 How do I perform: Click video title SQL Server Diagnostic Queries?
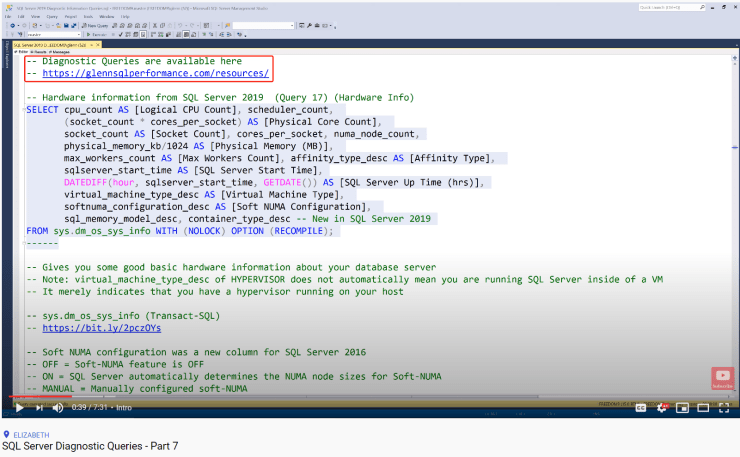(90, 446)
